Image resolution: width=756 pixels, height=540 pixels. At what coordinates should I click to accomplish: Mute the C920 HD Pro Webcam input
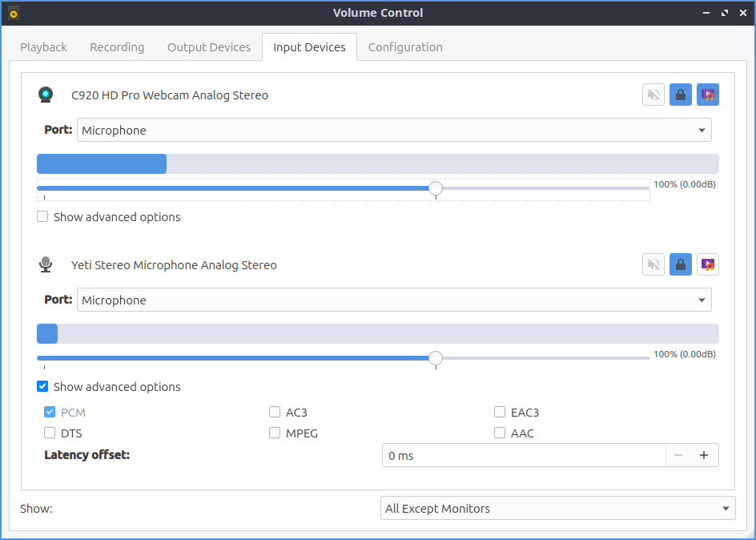click(x=653, y=95)
